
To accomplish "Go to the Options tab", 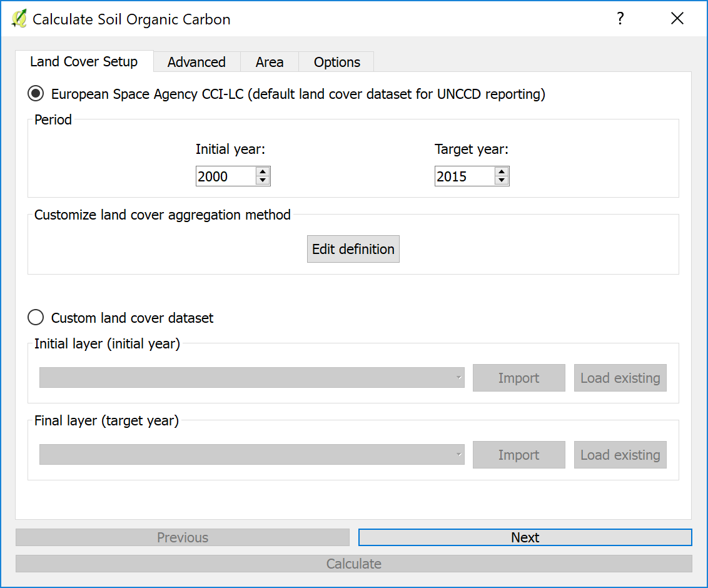I will click(x=336, y=63).
